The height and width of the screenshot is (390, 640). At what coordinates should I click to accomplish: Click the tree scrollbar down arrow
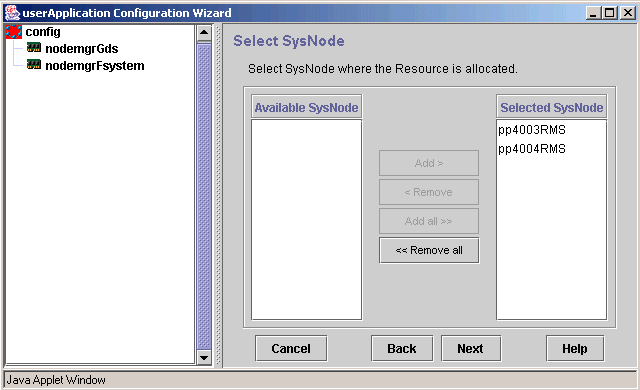(204, 358)
